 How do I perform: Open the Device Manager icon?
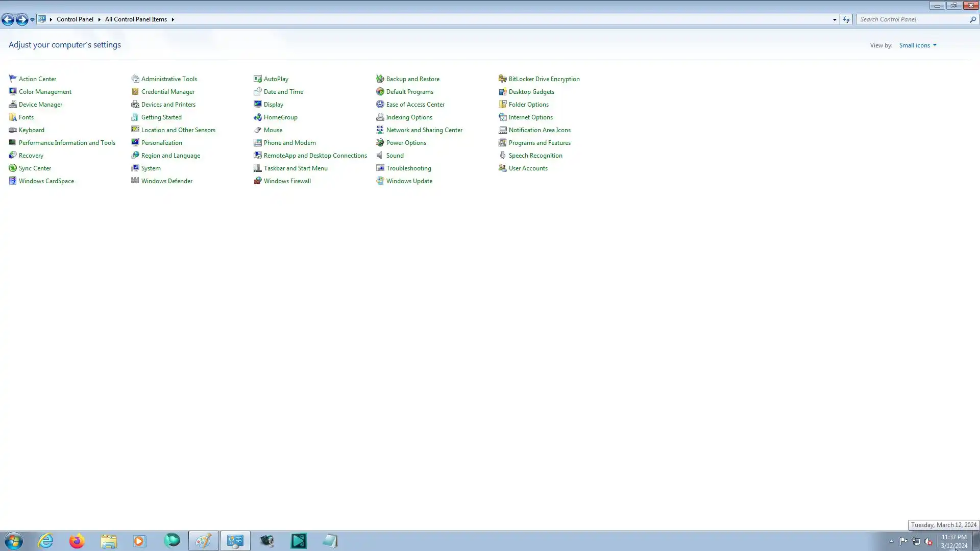13,105
